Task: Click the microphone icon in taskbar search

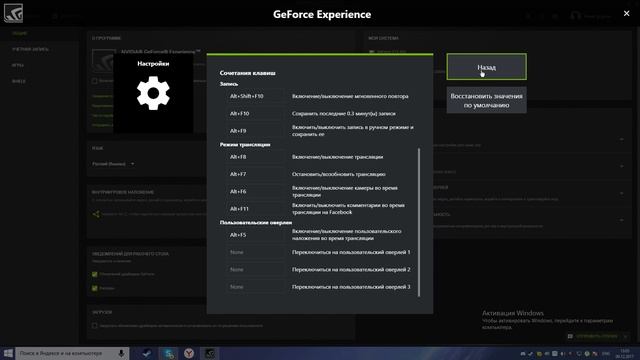Action: pos(121,353)
